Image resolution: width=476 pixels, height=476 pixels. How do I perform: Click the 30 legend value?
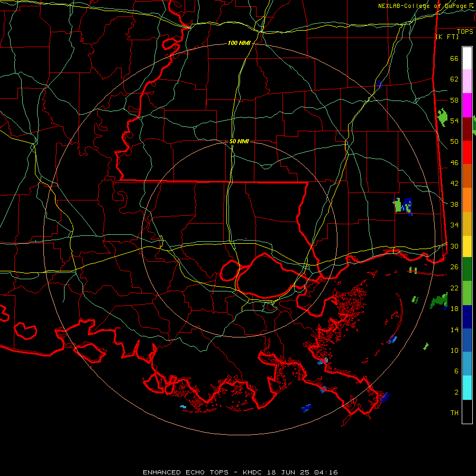click(x=454, y=246)
